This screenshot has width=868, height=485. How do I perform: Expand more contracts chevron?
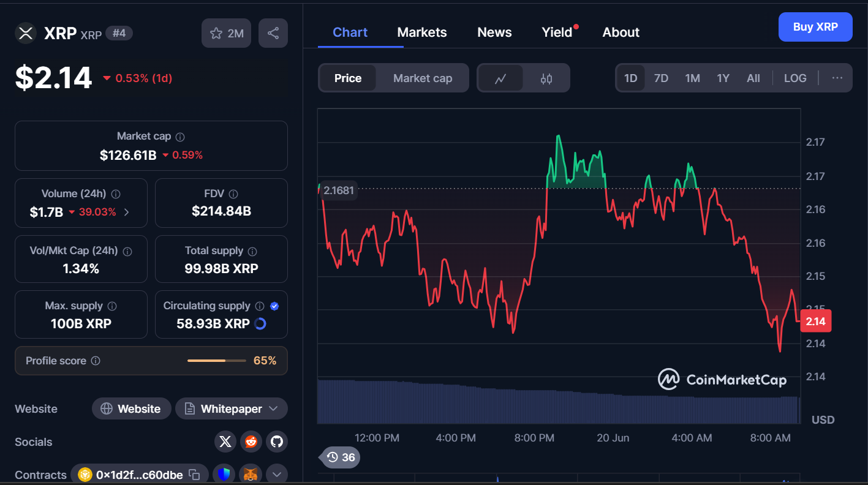pos(276,475)
